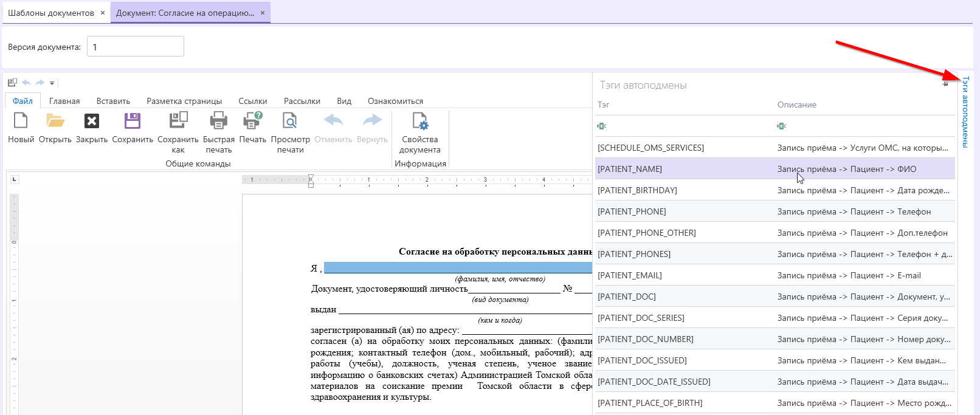Open the Печать dialog icon
The image size is (980, 415).
point(253,121)
